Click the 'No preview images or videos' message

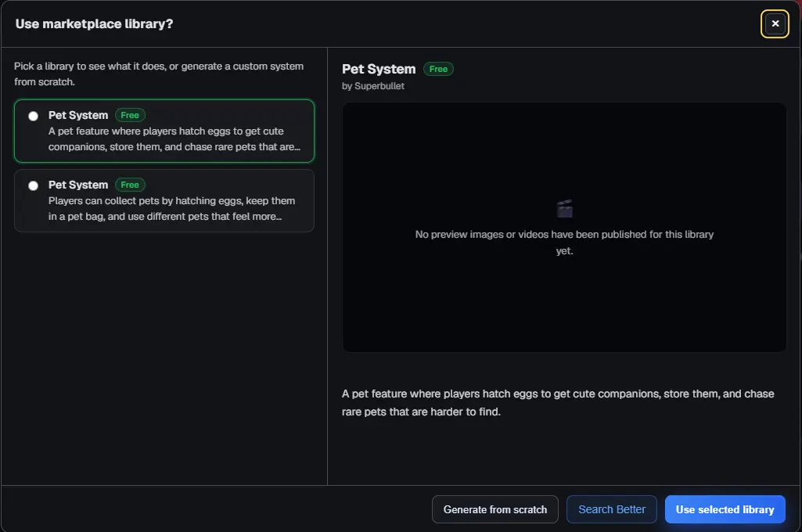[x=564, y=243]
